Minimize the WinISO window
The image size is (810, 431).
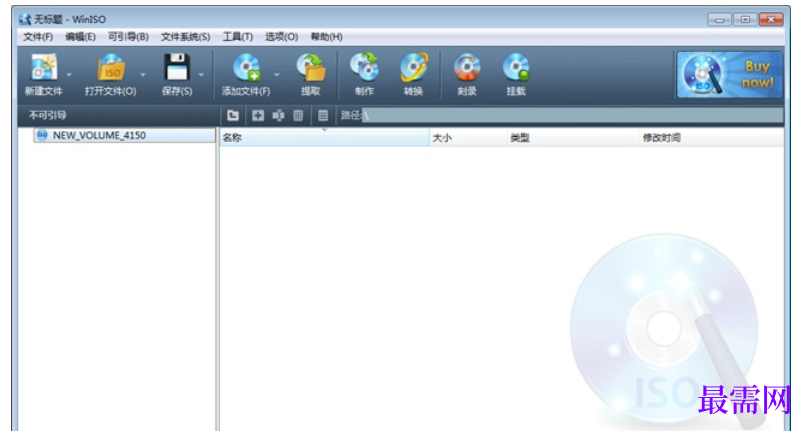point(719,20)
